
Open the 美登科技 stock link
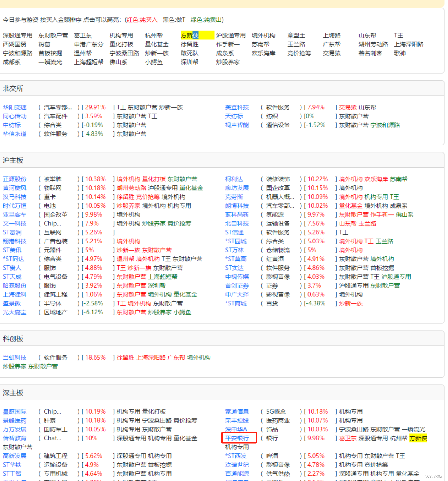click(x=237, y=107)
